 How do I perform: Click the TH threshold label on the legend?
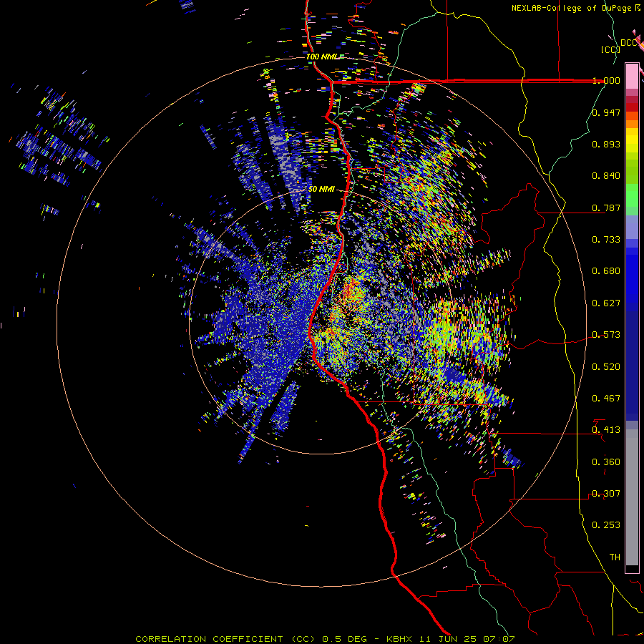(615, 557)
